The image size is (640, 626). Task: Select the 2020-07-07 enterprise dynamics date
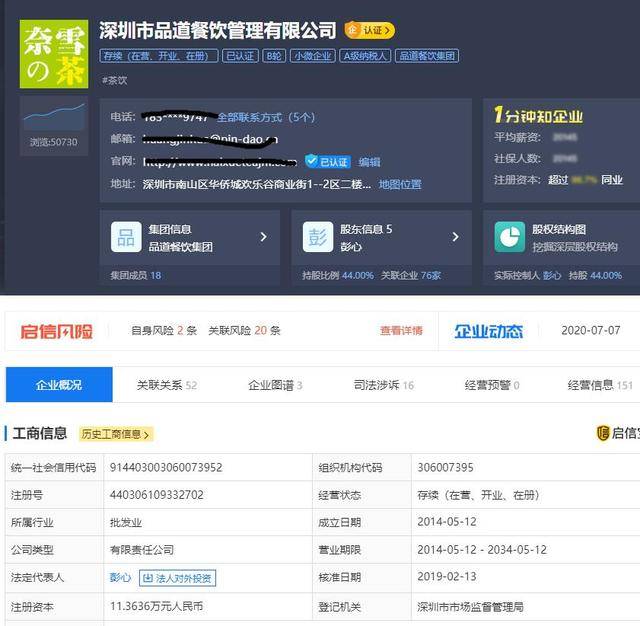(591, 331)
